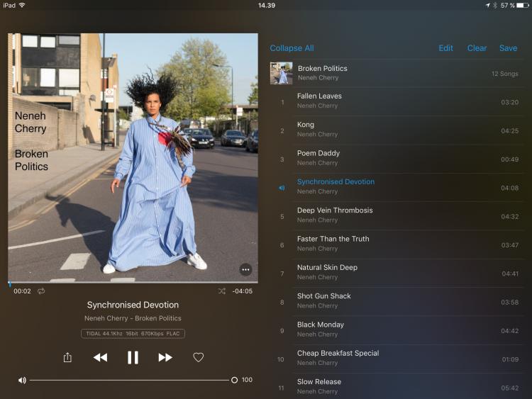532x399 pixels.
Task: Tap the large album artwork
Action: click(x=133, y=157)
